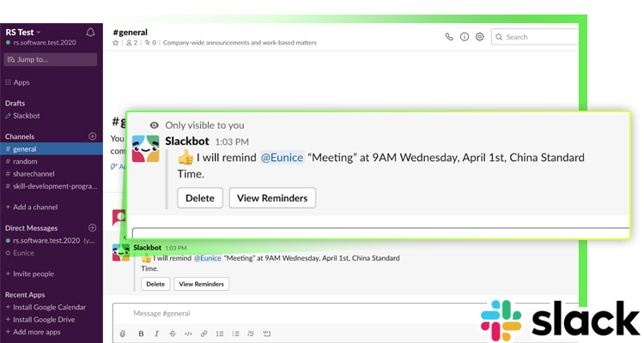The height and width of the screenshot is (343, 644).
Task: Apply italic formatting in message box
Action: tap(155, 334)
